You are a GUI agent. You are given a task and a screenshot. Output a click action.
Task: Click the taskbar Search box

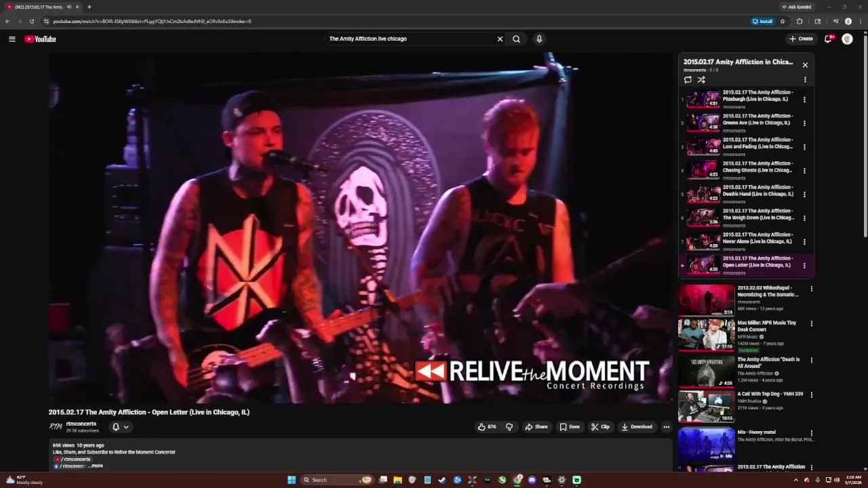click(338, 480)
